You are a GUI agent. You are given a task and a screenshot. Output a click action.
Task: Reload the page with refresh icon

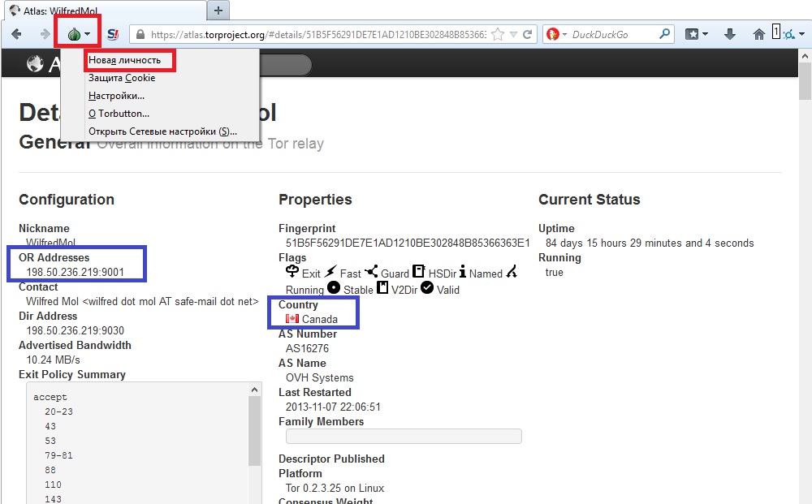[x=527, y=34]
